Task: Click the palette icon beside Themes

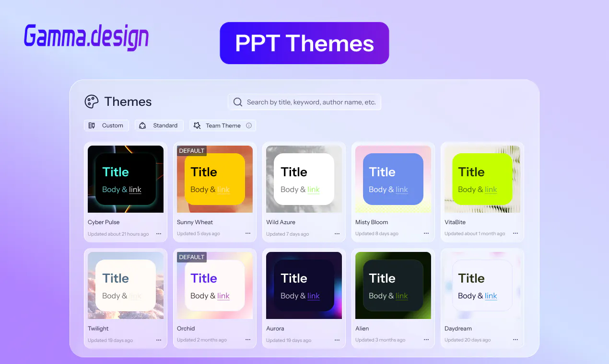Action: tap(92, 102)
